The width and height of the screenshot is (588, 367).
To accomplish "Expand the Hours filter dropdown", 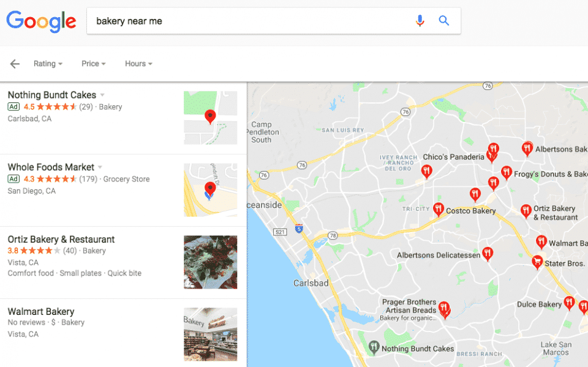I will 138,64.
